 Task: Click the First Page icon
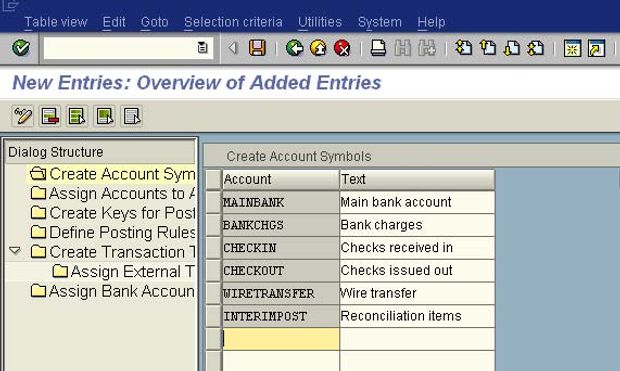pyautogui.click(x=464, y=48)
